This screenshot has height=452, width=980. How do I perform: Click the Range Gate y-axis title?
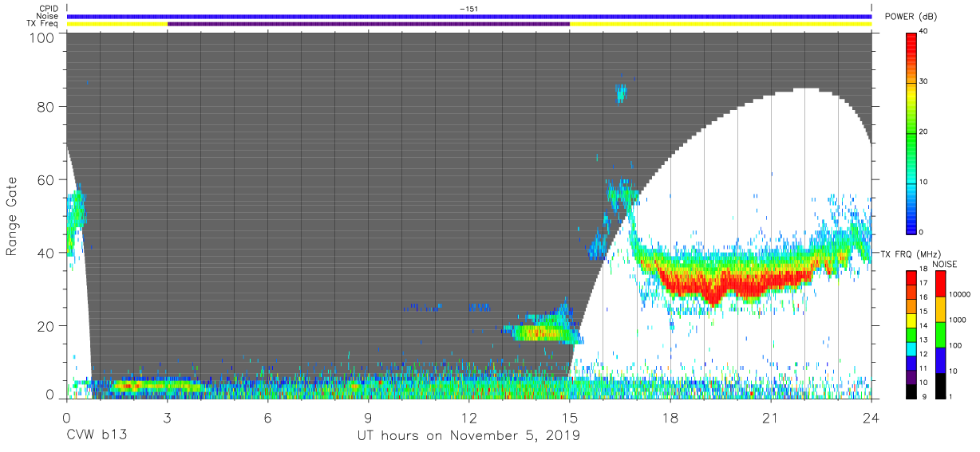(x=12, y=216)
